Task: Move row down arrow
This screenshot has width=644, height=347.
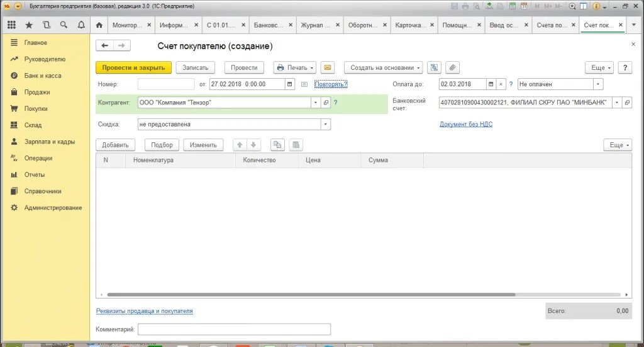Action: coord(253,145)
